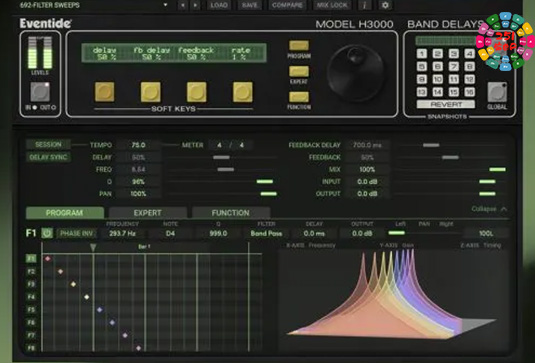The width and height of the screenshot is (535, 363).
Task: Toggle the DELAY SYNC button
Action: click(48, 157)
